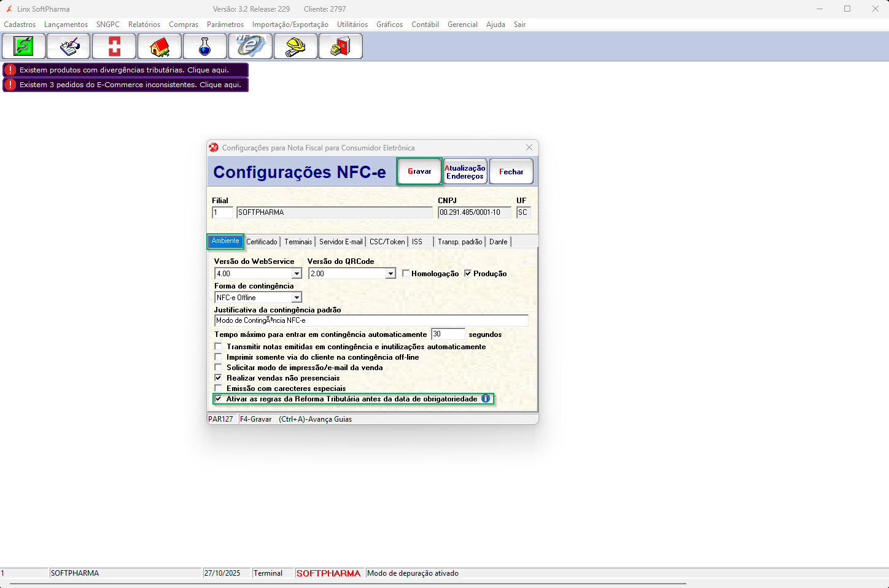This screenshot has height=588, width=889.
Task: Click the Atualização Endereços button
Action: (465, 172)
